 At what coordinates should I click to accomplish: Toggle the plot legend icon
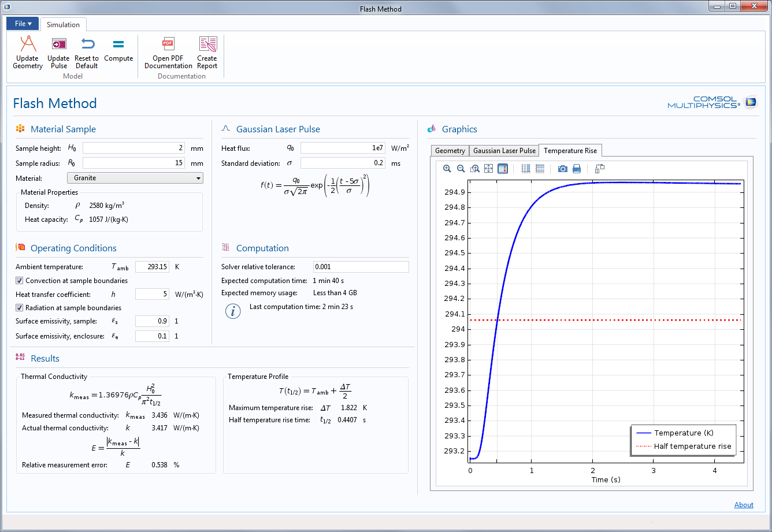click(502, 169)
